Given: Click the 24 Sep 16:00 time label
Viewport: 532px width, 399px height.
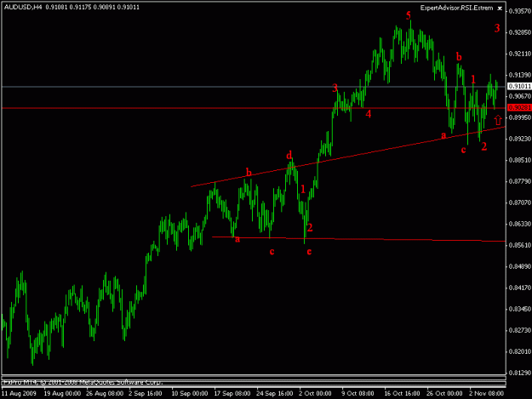Looking at the screenshot, I should tap(274, 394).
